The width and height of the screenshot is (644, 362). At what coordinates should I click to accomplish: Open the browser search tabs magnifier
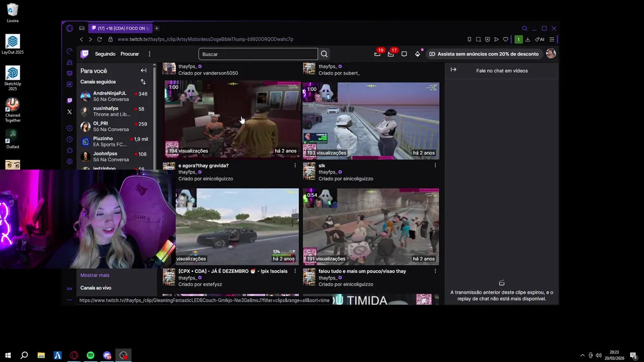pos(525,28)
